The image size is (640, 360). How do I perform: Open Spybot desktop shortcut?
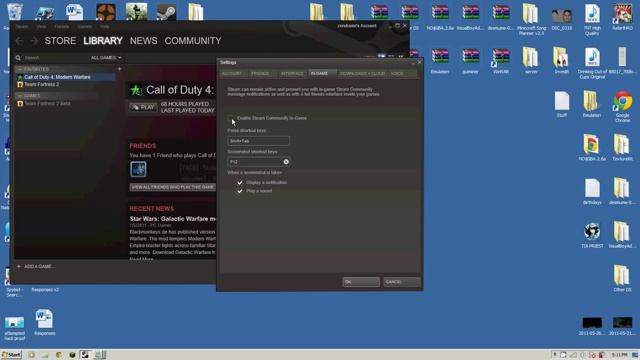14,282
